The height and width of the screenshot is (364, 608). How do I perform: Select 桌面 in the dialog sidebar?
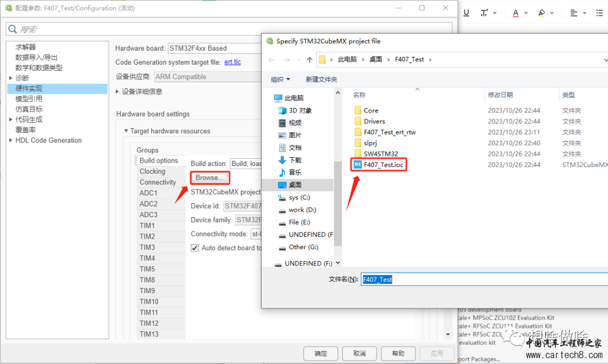click(298, 185)
